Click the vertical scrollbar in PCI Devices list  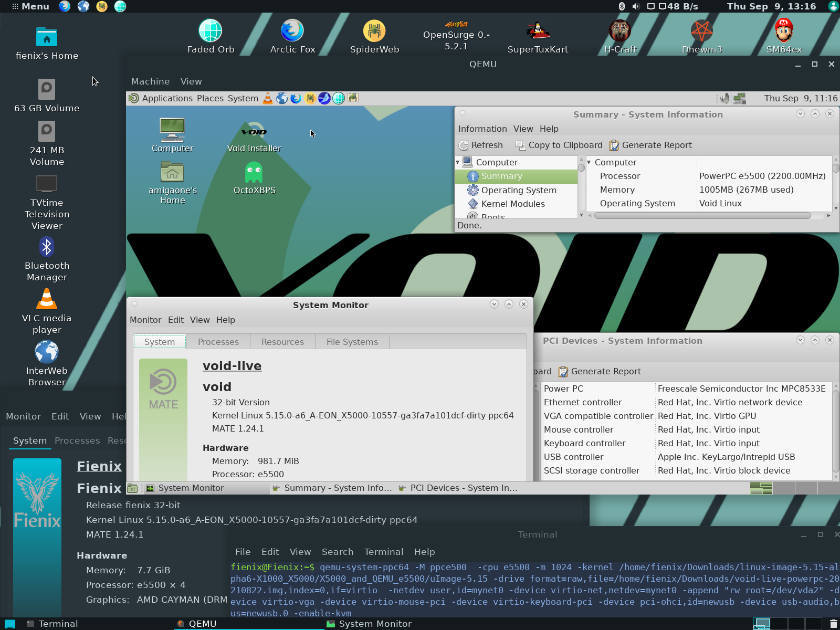(836, 430)
